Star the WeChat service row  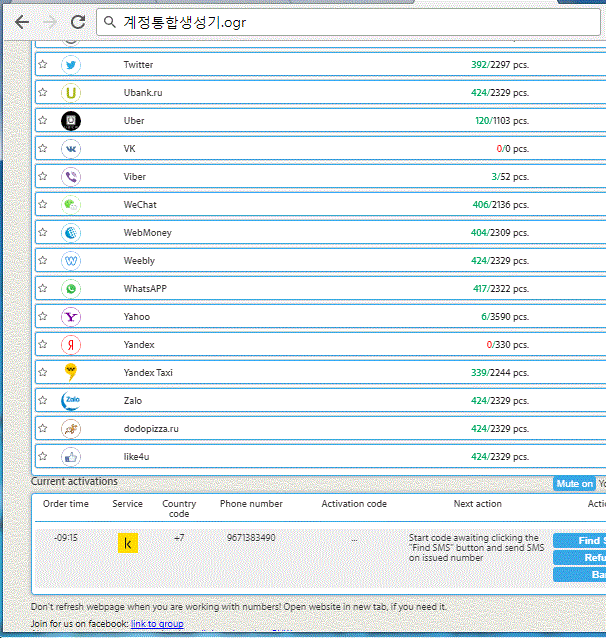click(43, 204)
